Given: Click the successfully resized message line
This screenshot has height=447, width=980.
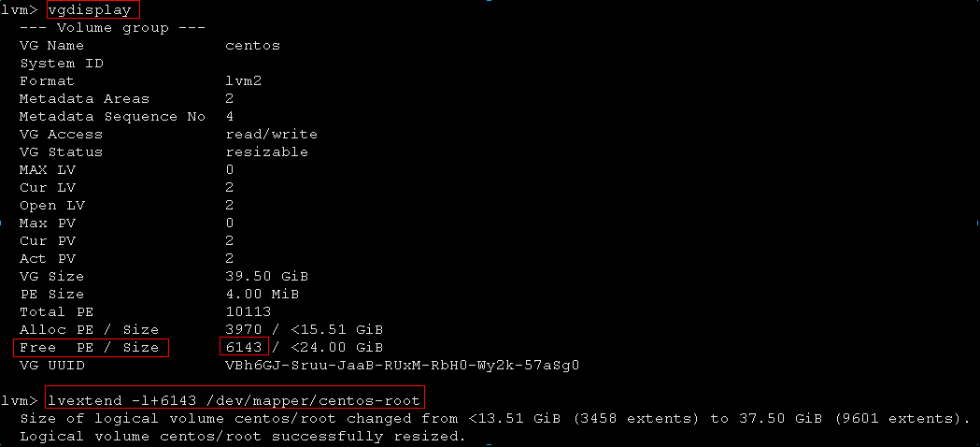Looking at the screenshot, I should click(x=243, y=436).
